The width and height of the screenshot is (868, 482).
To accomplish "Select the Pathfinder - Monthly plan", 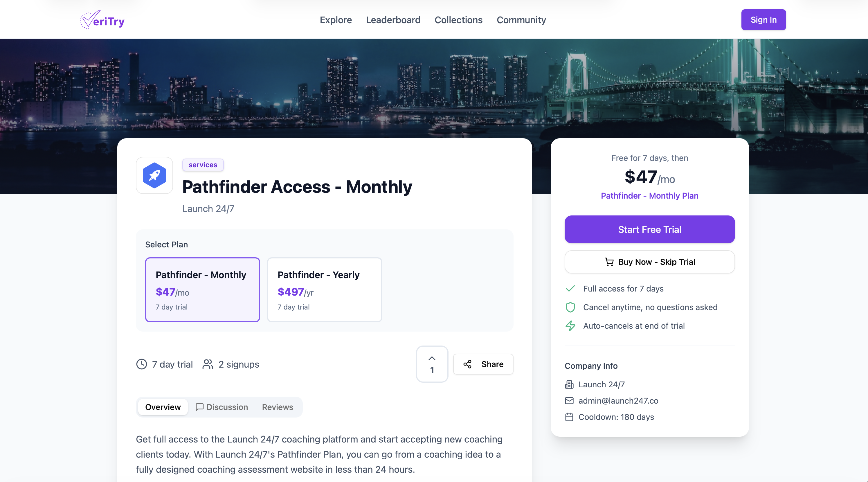I will point(203,289).
